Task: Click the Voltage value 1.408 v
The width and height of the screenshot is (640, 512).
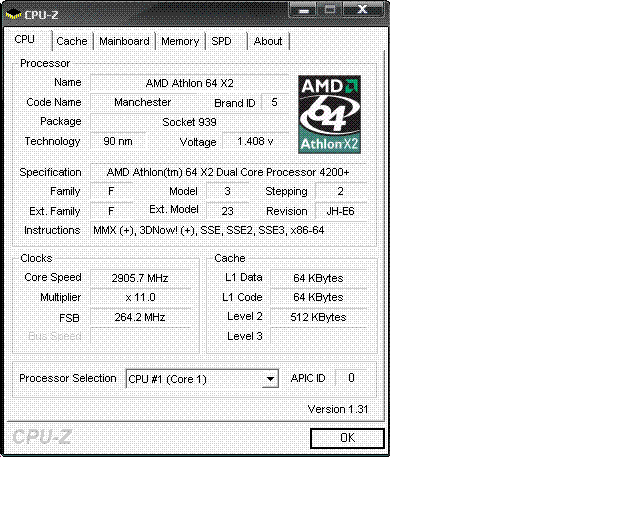Action: (x=255, y=141)
